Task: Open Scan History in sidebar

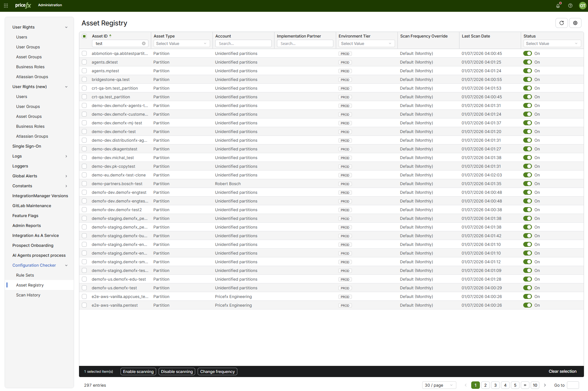Action: pos(28,295)
